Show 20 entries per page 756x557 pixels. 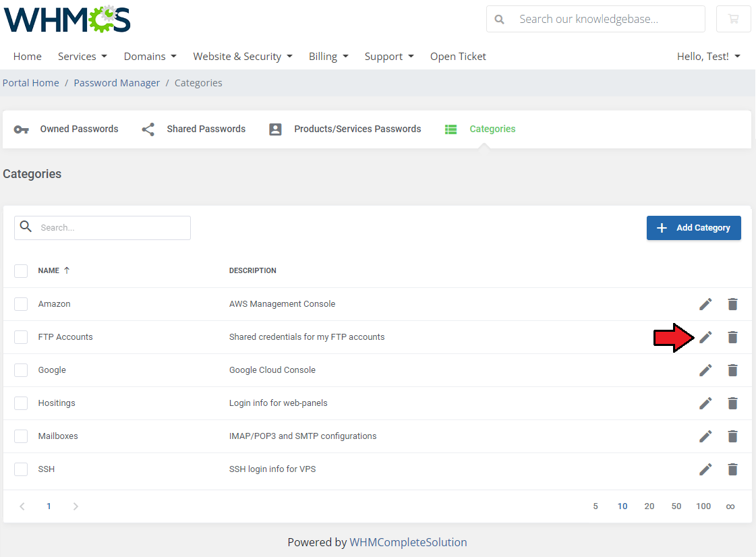click(x=649, y=506)
